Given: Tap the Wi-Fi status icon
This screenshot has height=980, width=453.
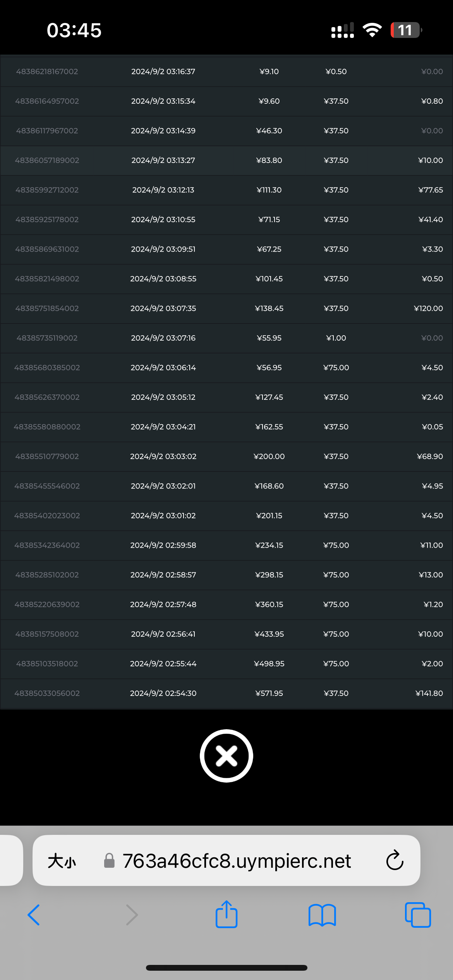Looking at the screenshot, I should (372, 30).
